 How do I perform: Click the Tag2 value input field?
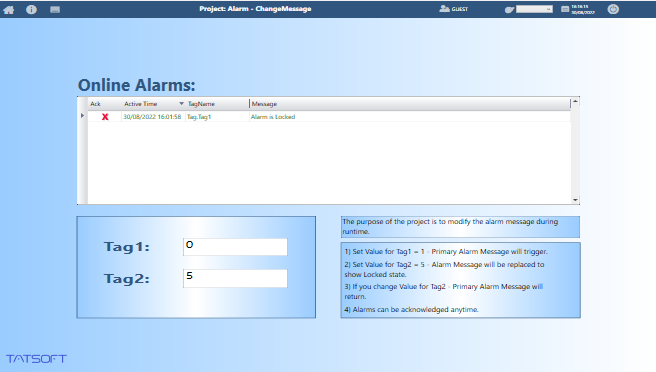(x=235, y=278)
